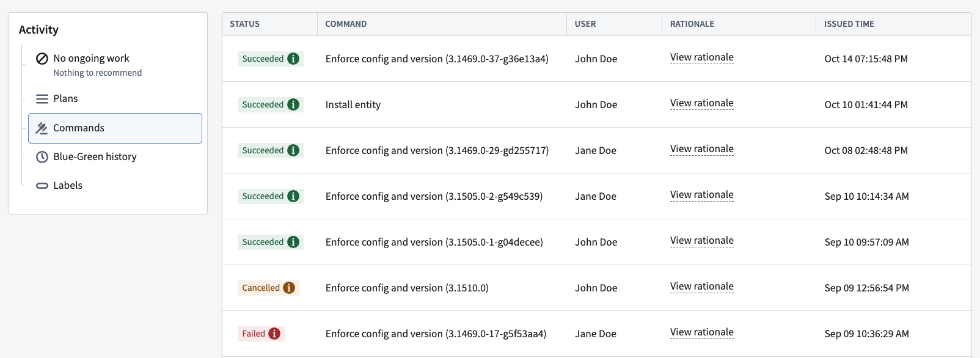Screen dimensions: 980x358
Task: Click the Plans list icon in Activity
Action: point(42,99)
